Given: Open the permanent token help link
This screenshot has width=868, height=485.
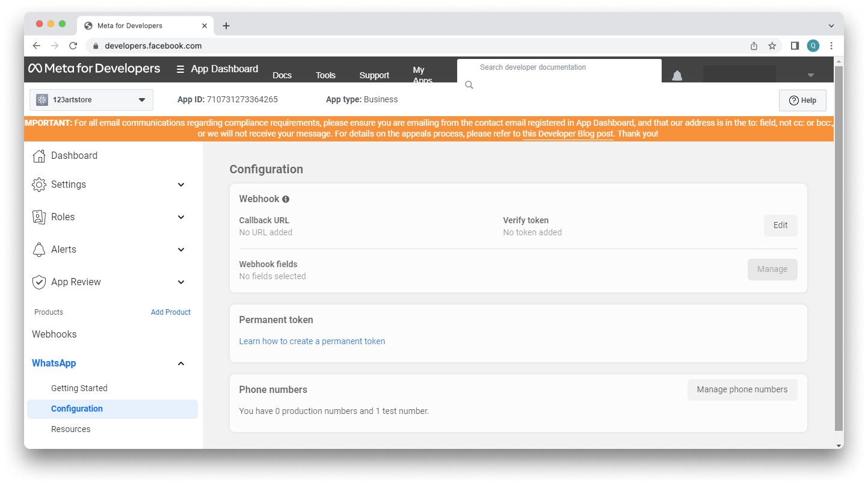Looking at the screenshot, I should coord(312,341).
